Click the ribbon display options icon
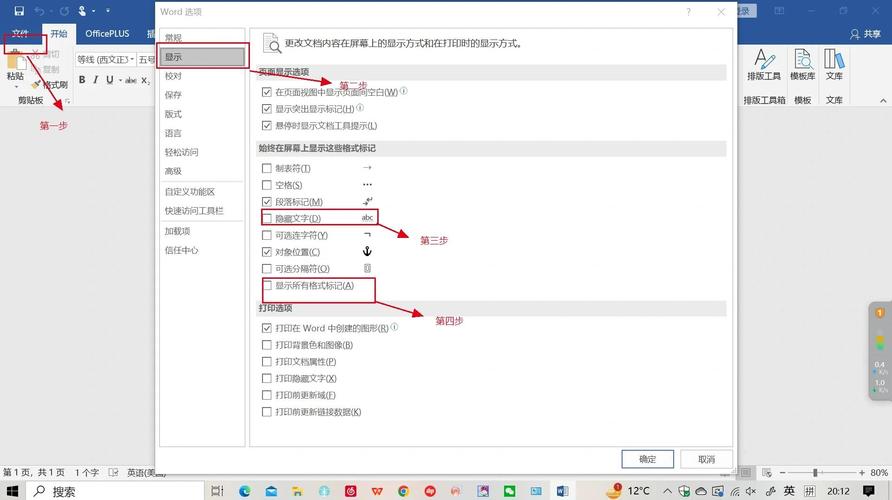 [x=779, y=11]
